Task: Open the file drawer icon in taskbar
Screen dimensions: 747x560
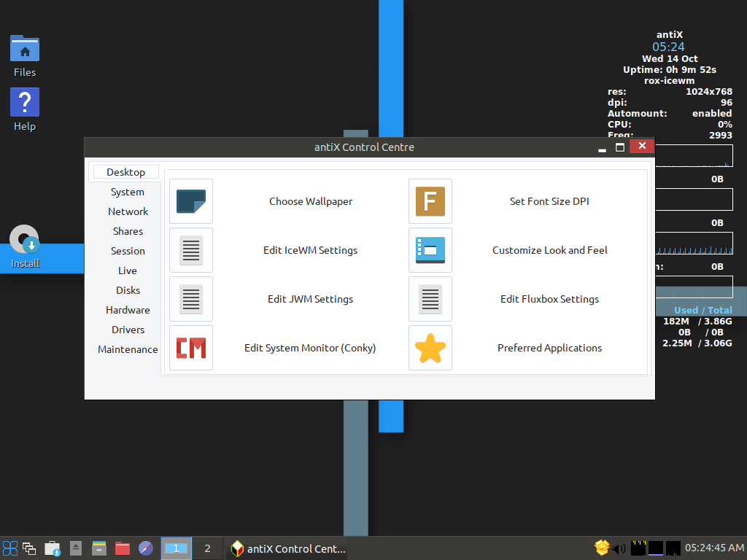Action: pyautogui.click(x=99, y=548)
